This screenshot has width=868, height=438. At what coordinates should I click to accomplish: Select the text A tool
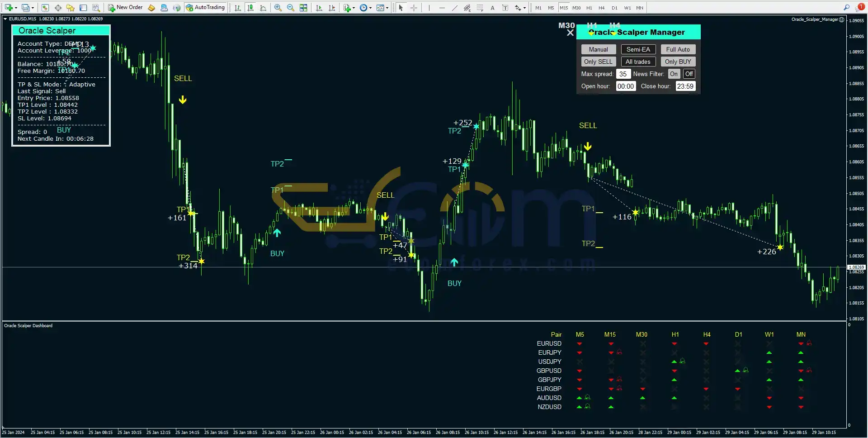pyautogui.click(x=492, y=8)
